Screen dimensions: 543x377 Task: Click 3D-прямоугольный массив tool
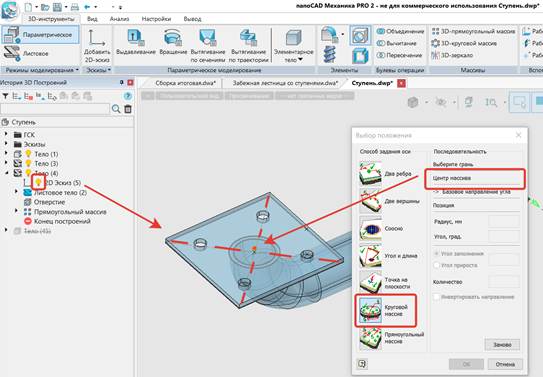click(x=473, y=31)
